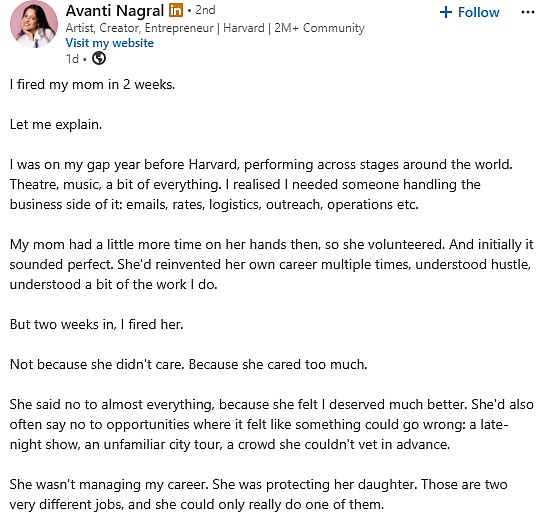Click the headline Artist, Creator, Entrepreneur
The height and width of the screenshot is (528, 544).
tap(139, 28)
